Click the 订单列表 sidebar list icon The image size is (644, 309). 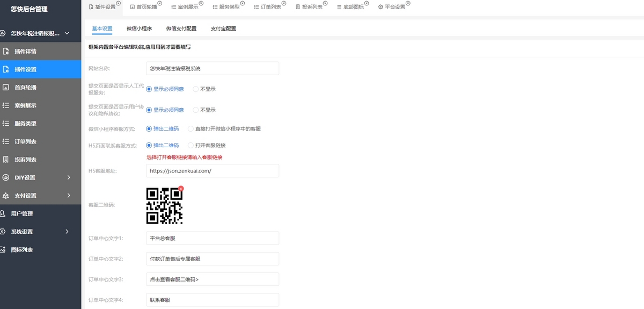[6, 141]
